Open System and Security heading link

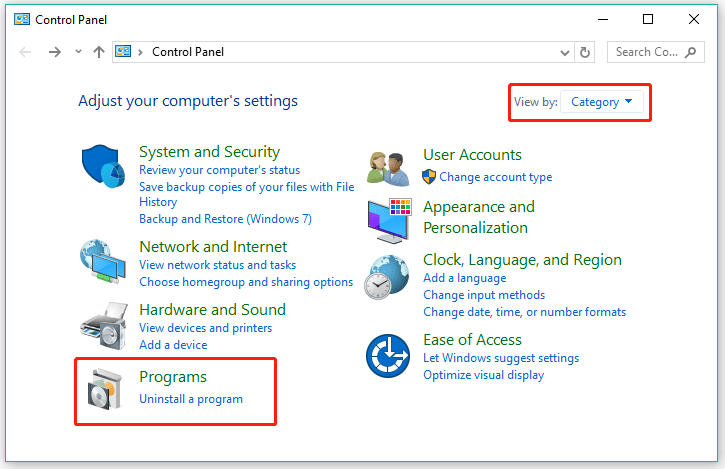coord(209,152)
